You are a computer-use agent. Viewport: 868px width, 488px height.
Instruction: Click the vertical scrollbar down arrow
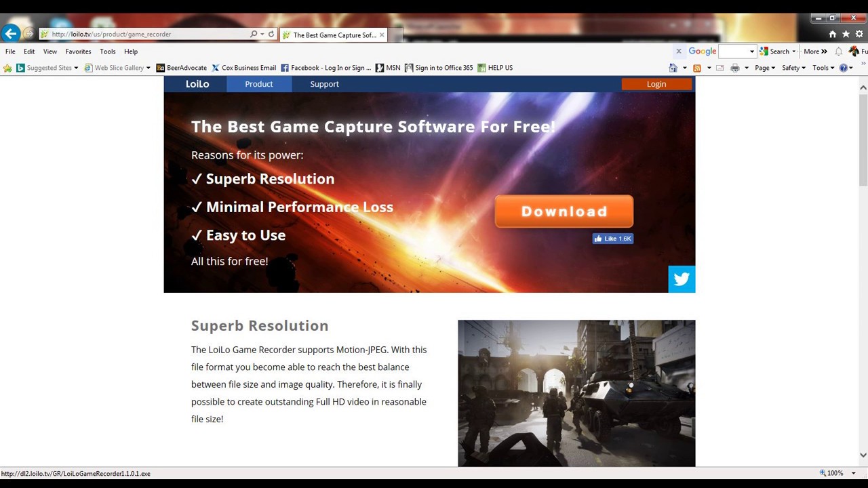(863, 455)
